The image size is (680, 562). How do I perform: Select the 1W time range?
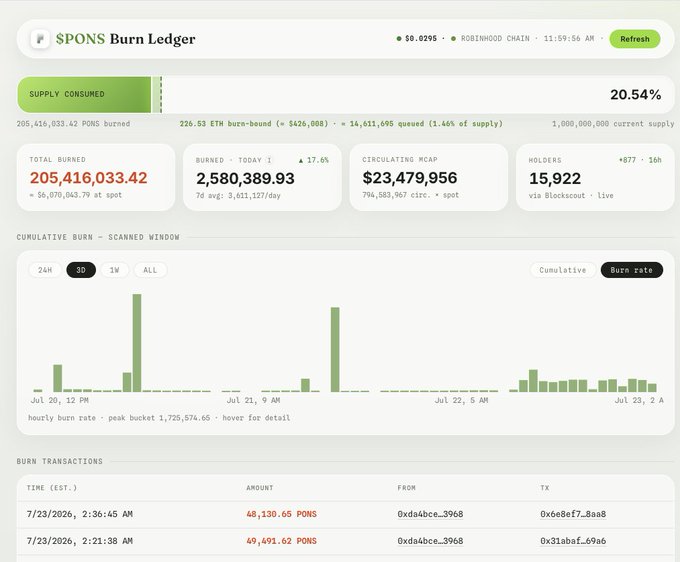114,270
